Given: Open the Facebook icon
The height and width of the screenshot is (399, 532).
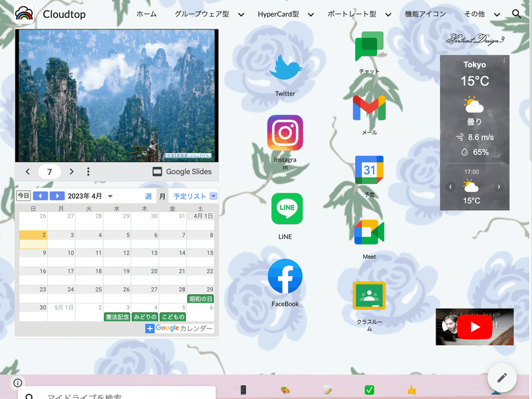Looking at the screenshot, I should 285,276.
